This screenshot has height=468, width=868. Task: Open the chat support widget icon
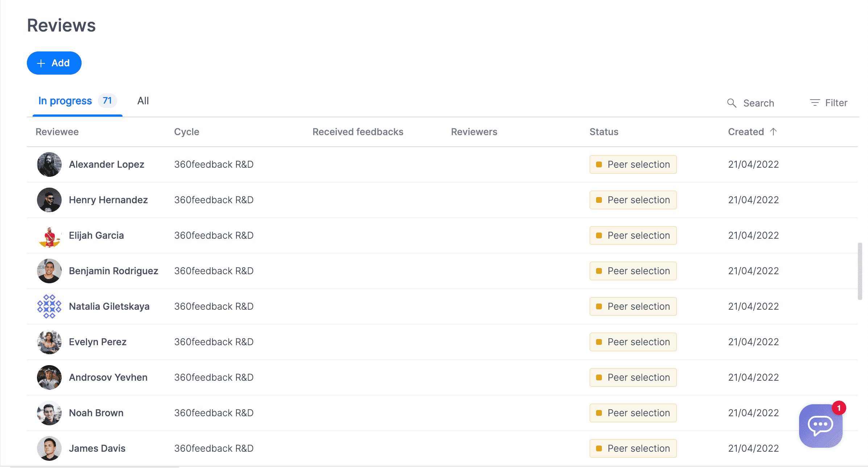tap(821, 425)
